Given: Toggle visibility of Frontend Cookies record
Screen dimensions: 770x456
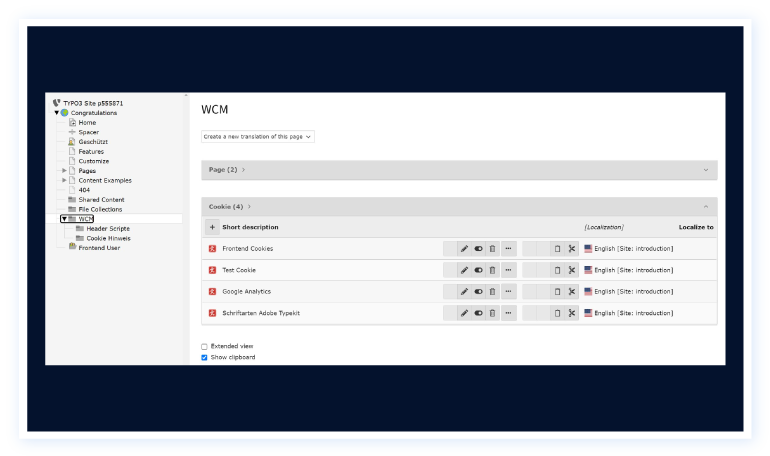Looking at the screenshot, I should point(478,249).
